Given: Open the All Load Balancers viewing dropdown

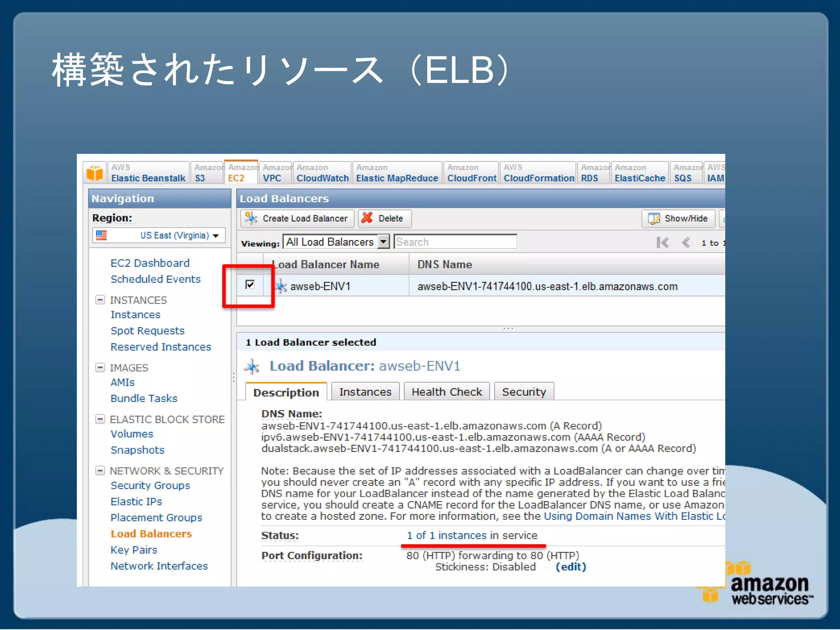Looking at the screenshot, I should click(x=336, y=242).
